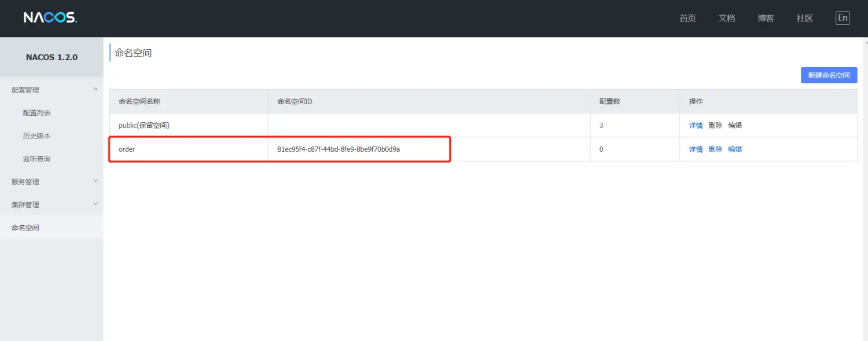Switch language with the En button
868x341 pixels.
(843, 18)
